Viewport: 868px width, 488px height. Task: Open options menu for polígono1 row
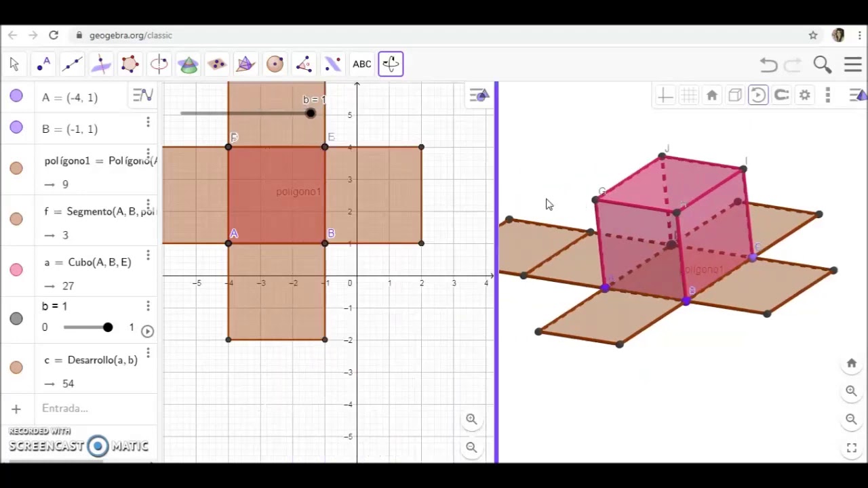coord(148,154)
